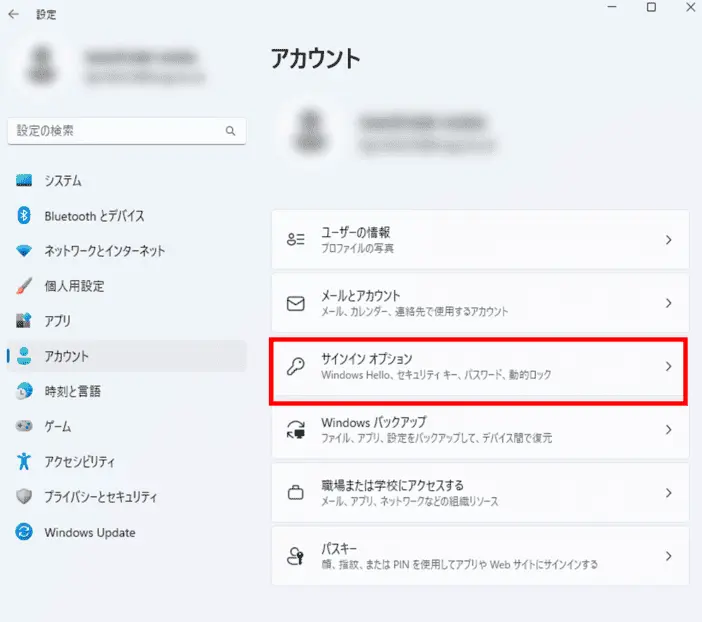
Task: Open Windows バックアップ settings row
Action: pyautogui.click(x=480, y=430)
